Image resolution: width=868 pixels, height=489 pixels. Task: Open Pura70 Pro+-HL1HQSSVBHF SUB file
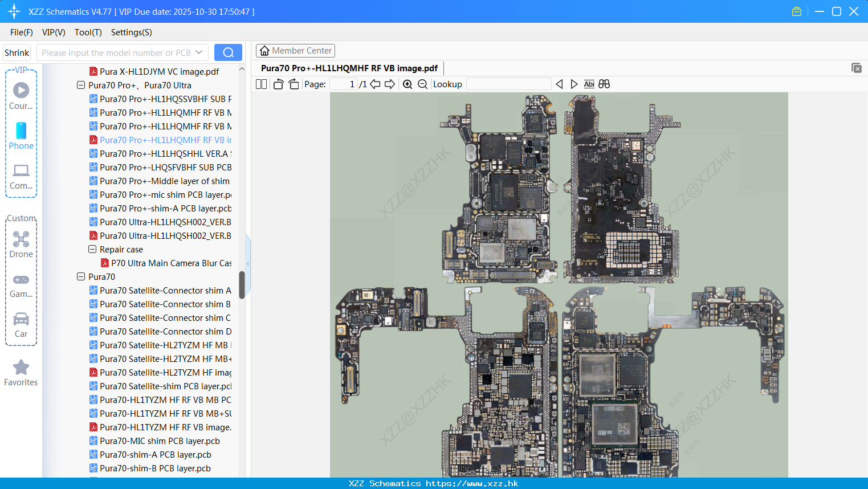pyautogui.click(x=160, y=99)
